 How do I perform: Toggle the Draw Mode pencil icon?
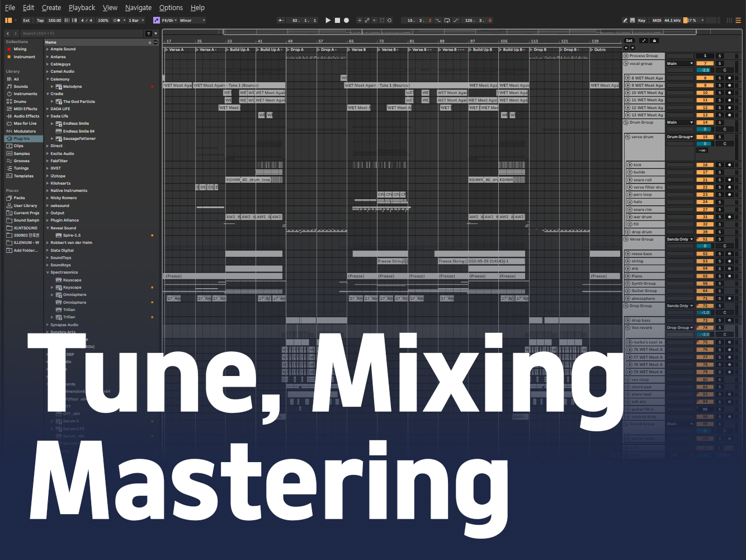pos(625,20)
